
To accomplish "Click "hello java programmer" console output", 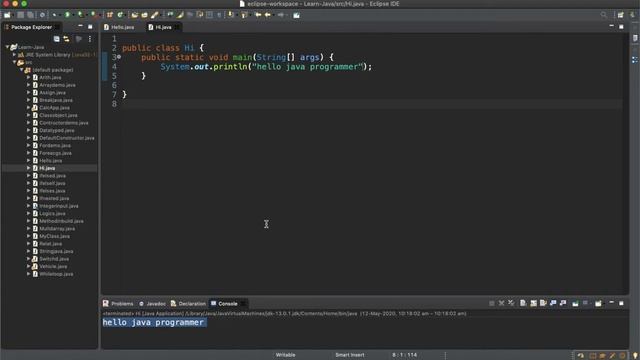I will (153, 322).
